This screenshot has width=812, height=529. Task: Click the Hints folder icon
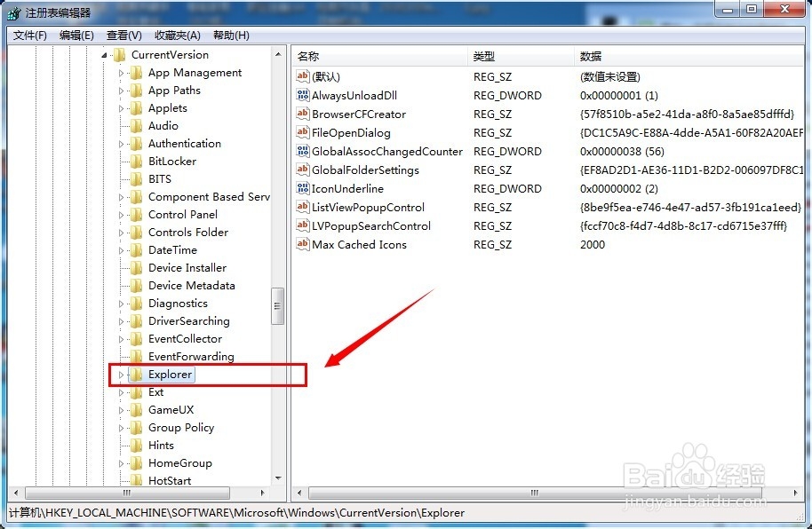136,446
